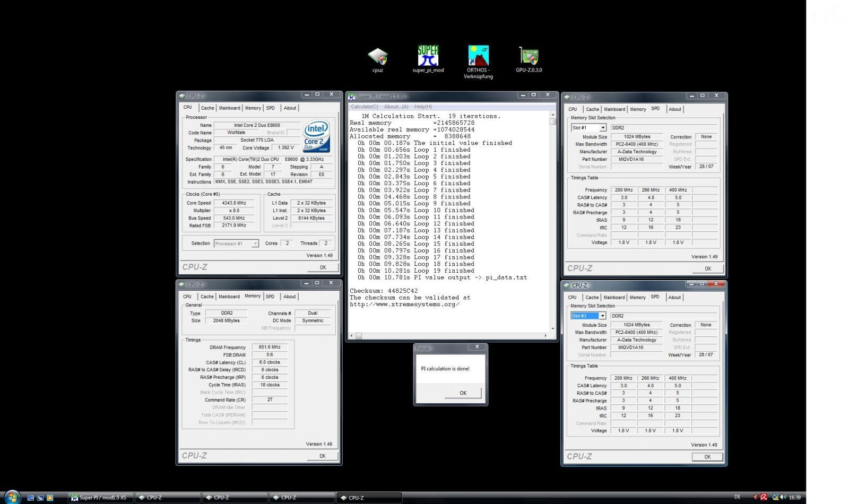The width and height of the screenshot is (849, 504).
Task: Close the Finish dialog with its X button
Action: (477, 347)
